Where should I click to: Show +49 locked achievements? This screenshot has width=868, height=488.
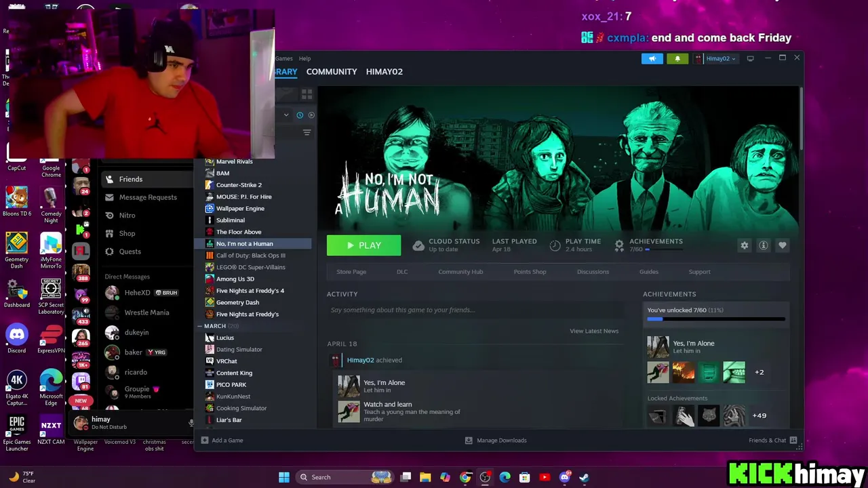click(759, 415)
